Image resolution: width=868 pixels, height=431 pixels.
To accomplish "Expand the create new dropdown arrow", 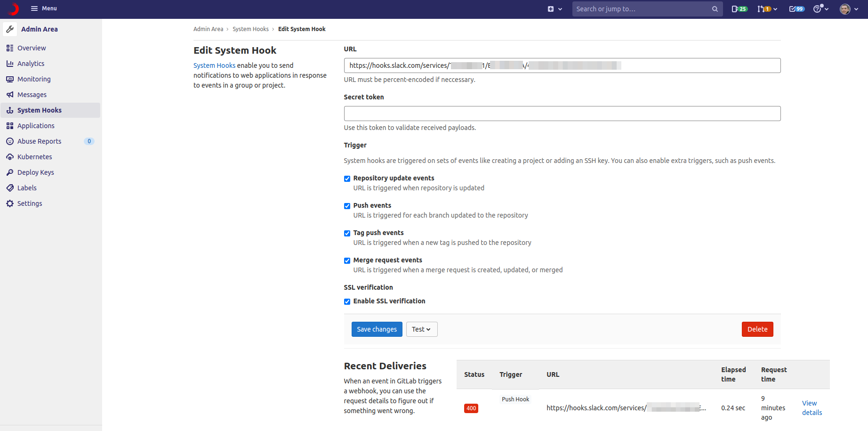I will click(560, 9).
